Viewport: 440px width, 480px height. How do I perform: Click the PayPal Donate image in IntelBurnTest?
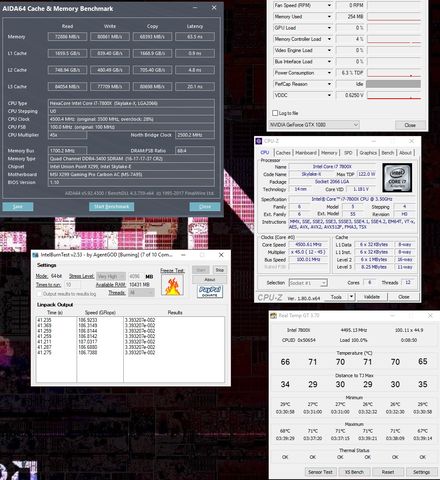(x=210, y=291)
